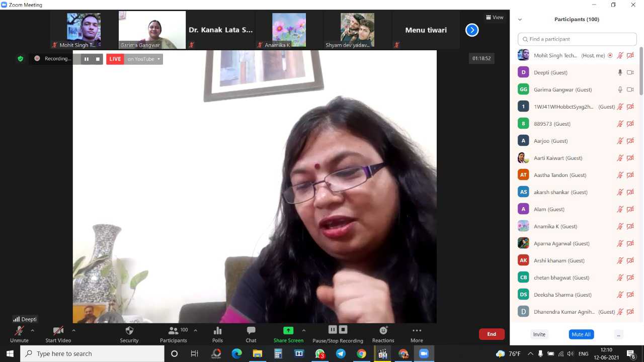Click the Windows taskbar search box
Image resolution: width=644 pixels, height=362 pixels.
(x=92, y=353)
